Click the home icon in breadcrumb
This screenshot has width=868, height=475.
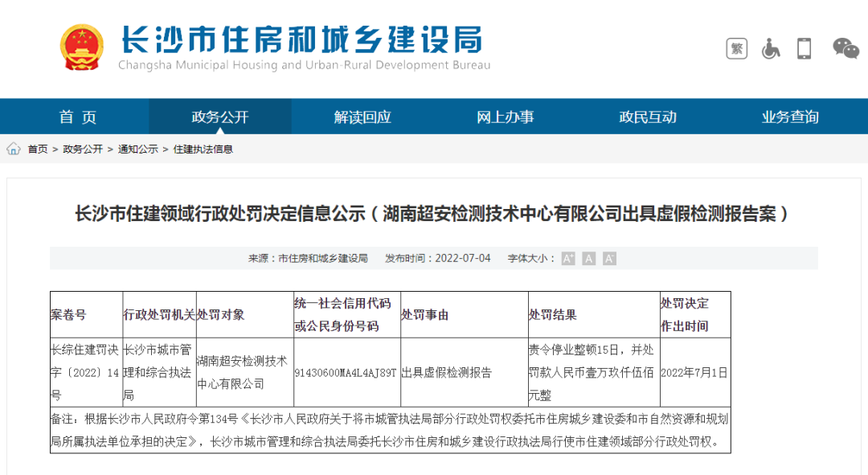click(x=14, y=149)
